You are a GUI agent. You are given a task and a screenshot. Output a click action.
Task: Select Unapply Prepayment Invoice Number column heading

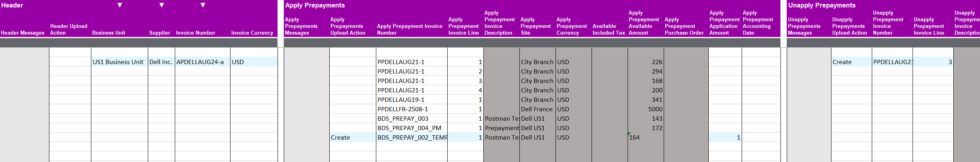click(888, 23)
